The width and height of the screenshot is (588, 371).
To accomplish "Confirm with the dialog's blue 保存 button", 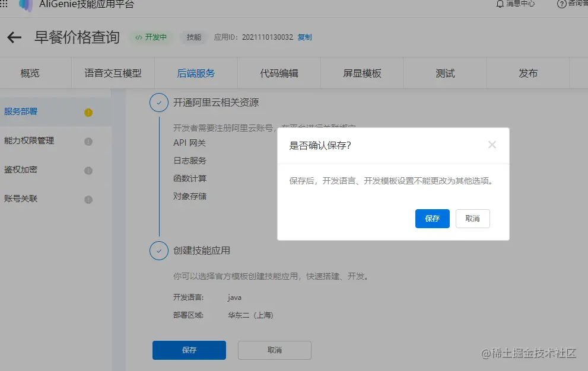I will pyautogui.click(x=433, y=219).
